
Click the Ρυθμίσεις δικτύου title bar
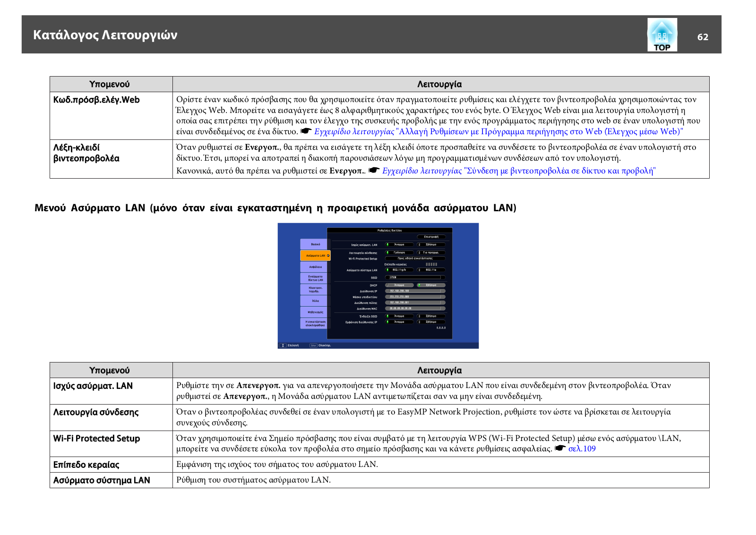pyautogui.click(x=390, y=230)
